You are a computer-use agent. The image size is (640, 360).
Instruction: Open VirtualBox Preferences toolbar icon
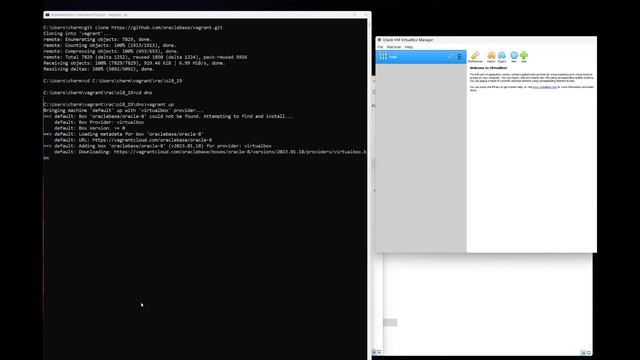(x=475, y=57)
